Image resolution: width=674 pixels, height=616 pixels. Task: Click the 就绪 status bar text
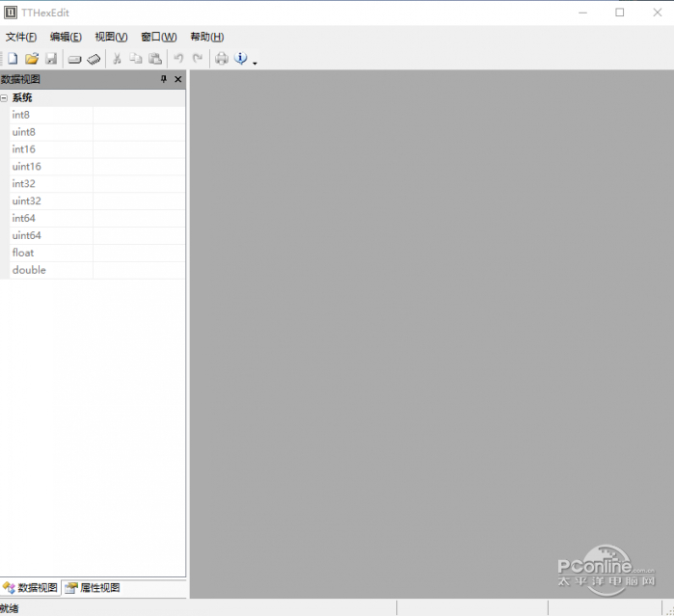pyautogui.click(x=9, y=608)
